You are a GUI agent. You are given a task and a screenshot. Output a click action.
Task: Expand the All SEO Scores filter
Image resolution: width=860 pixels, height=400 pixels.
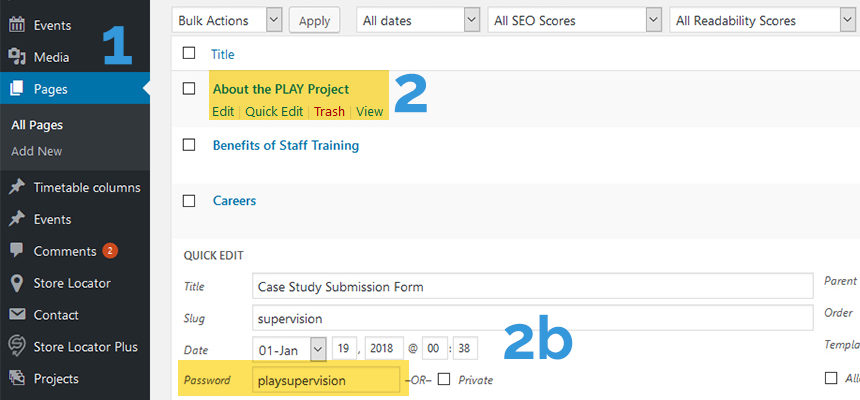click(574, 21)
